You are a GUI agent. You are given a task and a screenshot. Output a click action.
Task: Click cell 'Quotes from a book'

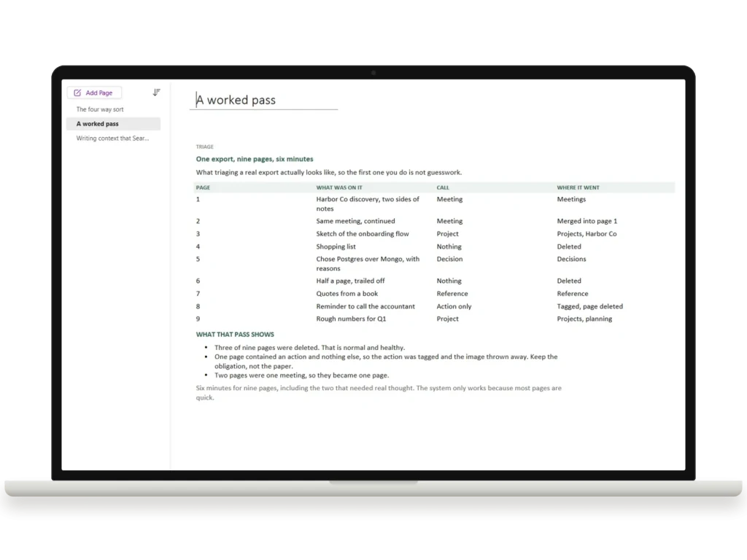click(347, 294)
